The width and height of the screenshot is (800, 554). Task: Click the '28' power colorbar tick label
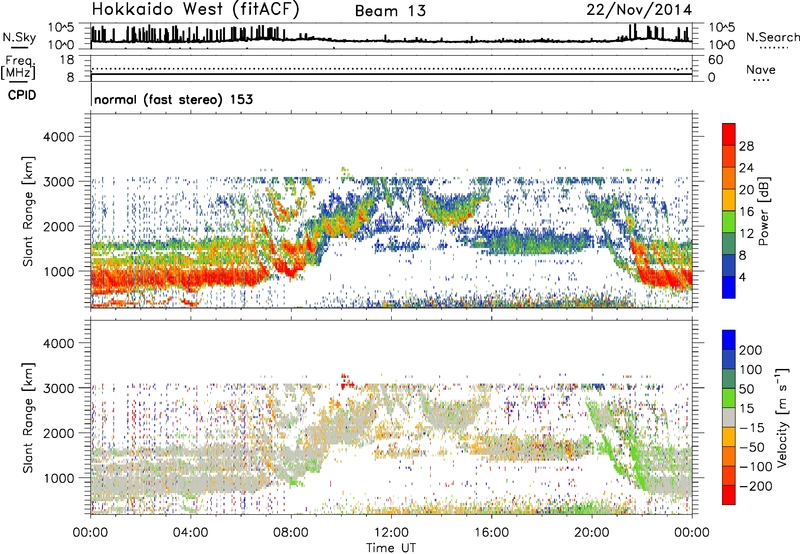(x=746, y=146)
